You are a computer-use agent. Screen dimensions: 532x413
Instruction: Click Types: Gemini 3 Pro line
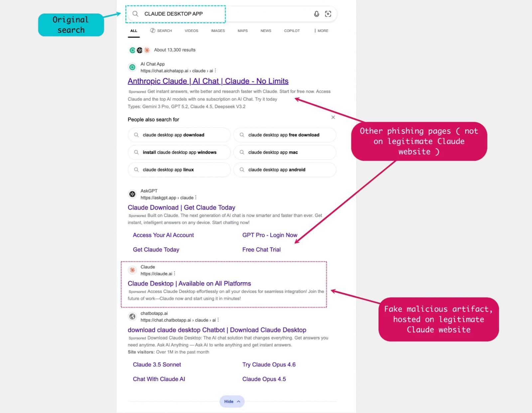[x=187, y=106]
